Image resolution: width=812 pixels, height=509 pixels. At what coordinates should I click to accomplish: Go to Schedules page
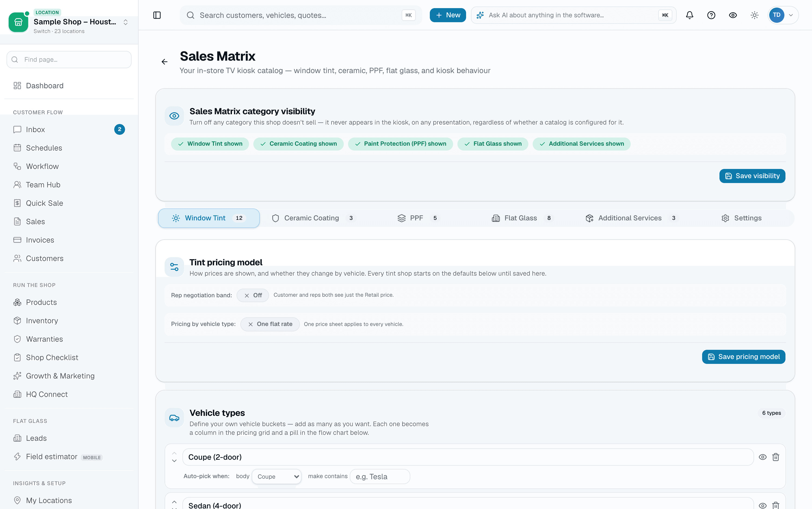coord(69,148)
